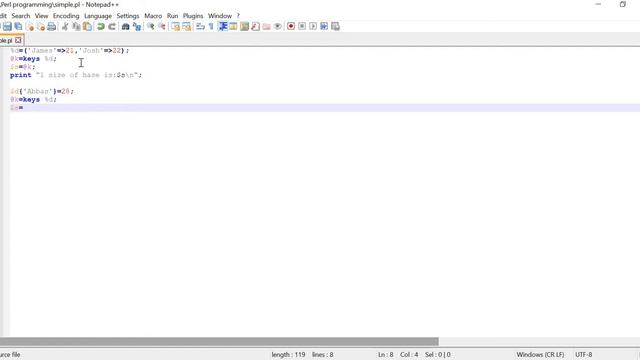640x360 pixels.
Task: Toggle synchronize horizontal scrolling icon
Action: [x=187, y=27]
